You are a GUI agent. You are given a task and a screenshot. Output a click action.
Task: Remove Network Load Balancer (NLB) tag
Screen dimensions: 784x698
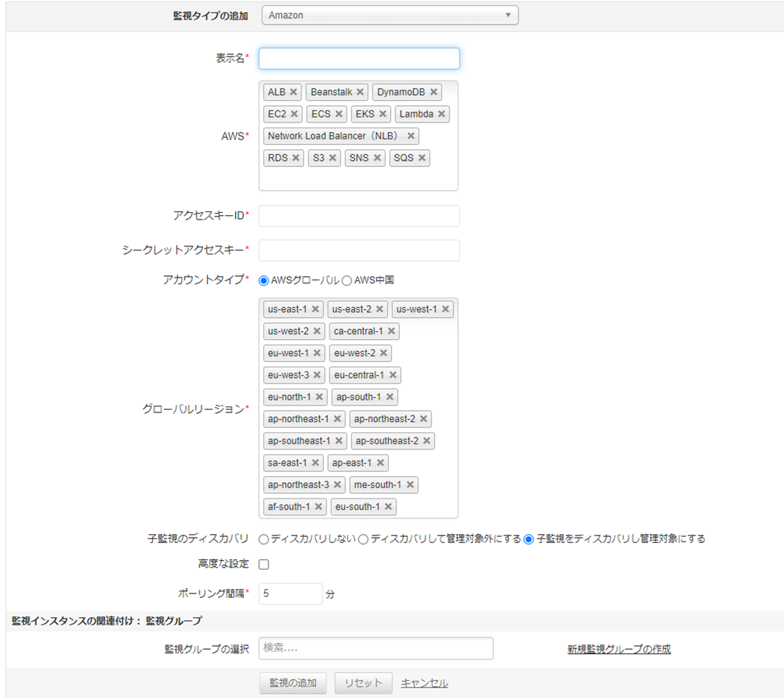[x=411, y=136]
